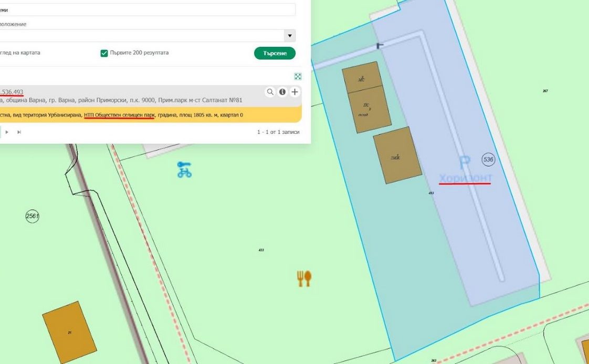Select the orange restaurant fork-and-spoon icon
The image size is (589, 364).
(304, 279)
